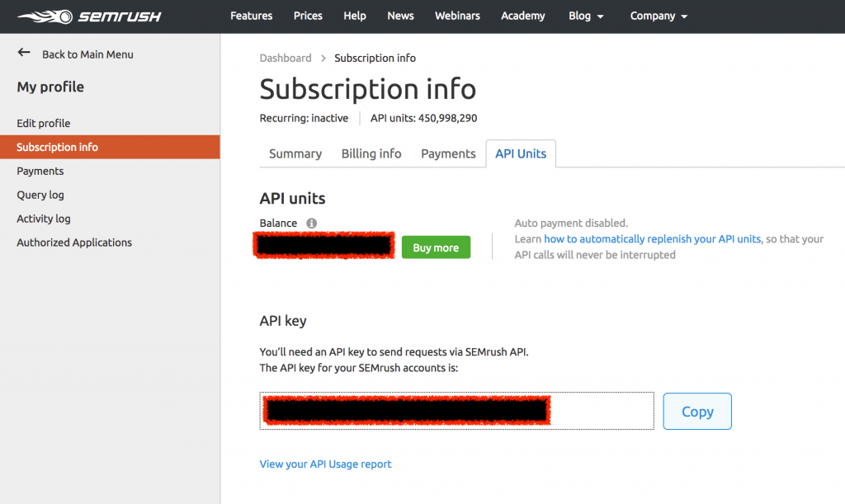The image size is (845, 504).
Task: Open Payments in the sidebar
Action: (x=40, y=172)
